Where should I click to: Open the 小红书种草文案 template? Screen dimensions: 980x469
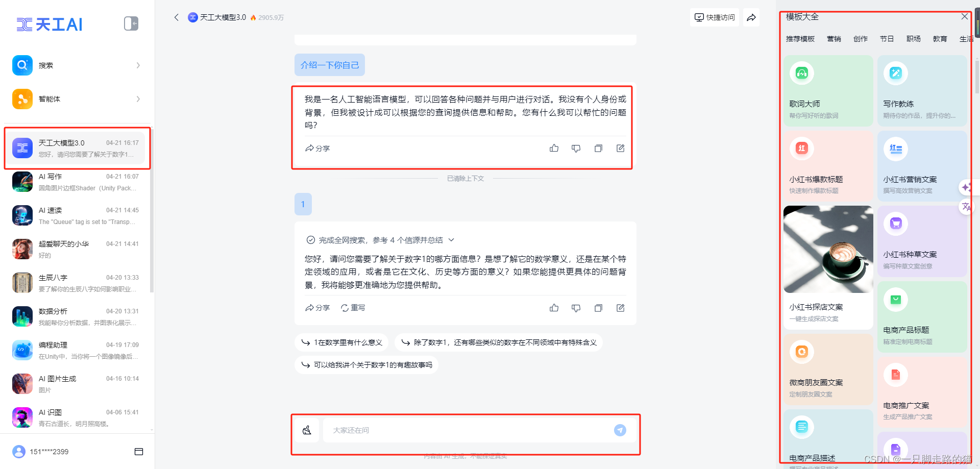(x=922, y=241)
